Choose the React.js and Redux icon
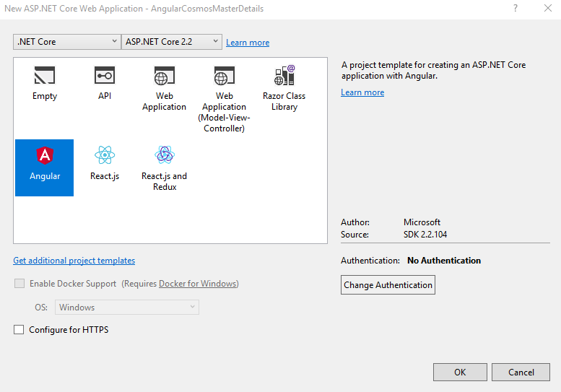 click(x=164, y=155)
